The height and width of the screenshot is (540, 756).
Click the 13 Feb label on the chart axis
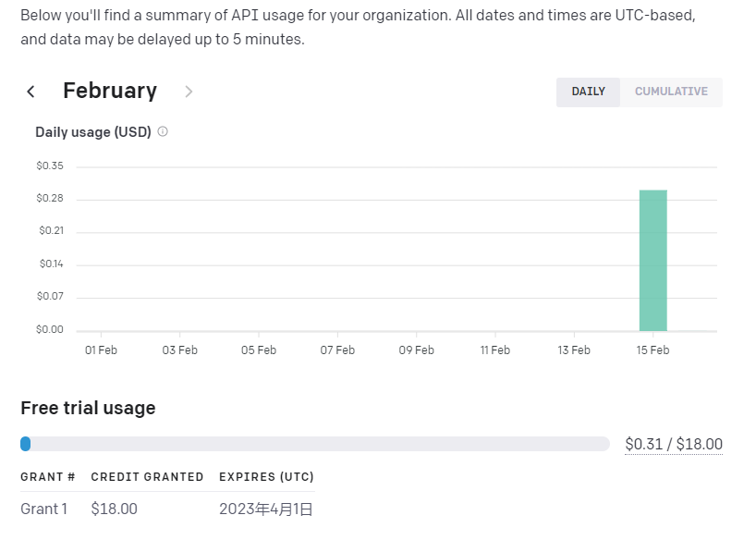coord(574,350)
